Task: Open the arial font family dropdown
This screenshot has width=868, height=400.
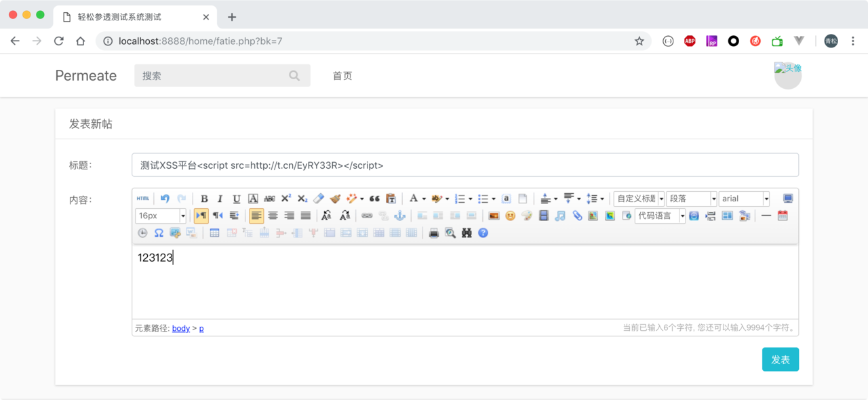Action: pyautogui.click(x=745, y=199)
